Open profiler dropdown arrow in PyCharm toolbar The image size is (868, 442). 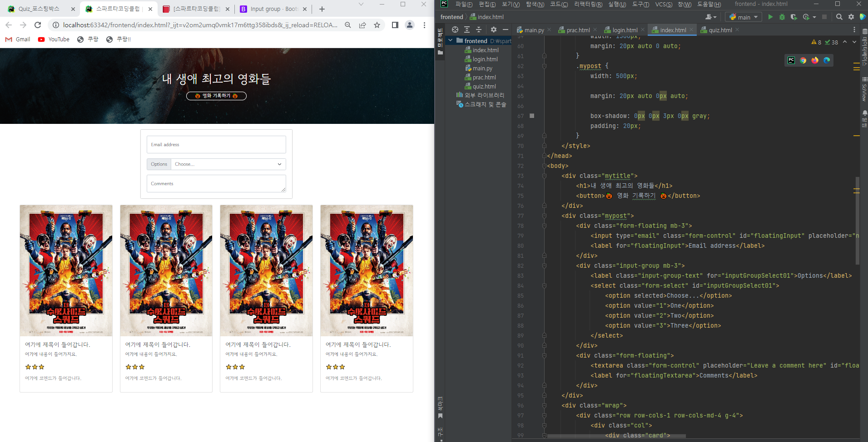click(x=814, y=17)
